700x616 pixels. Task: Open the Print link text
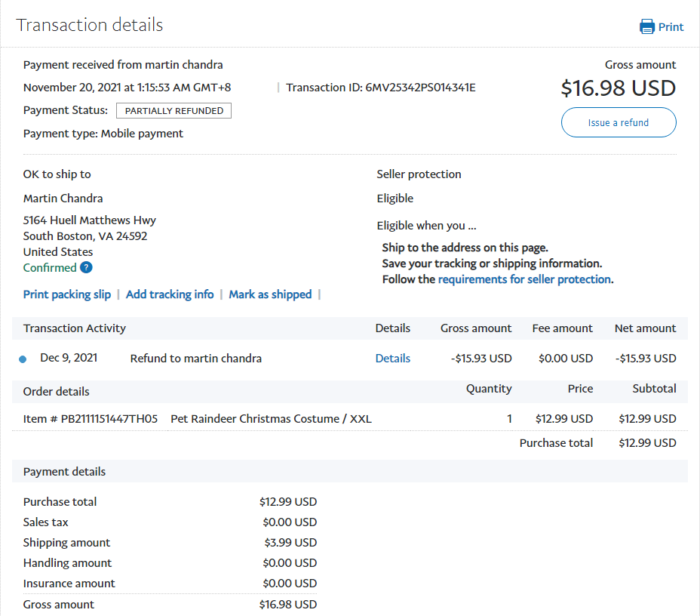point(671,27)
